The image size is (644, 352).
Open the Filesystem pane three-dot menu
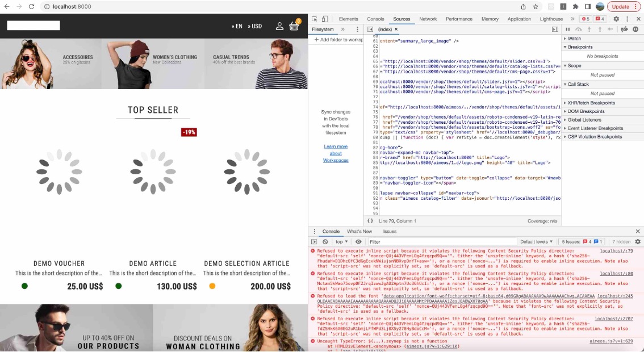[x=357, y=30]
